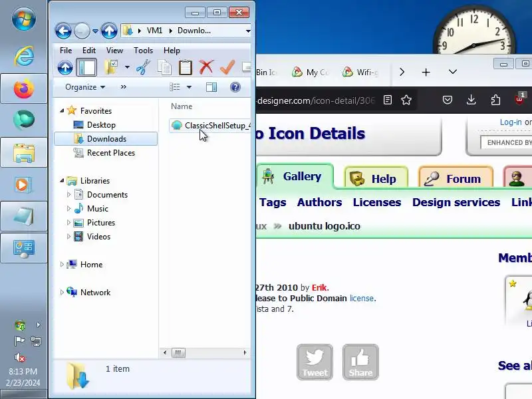Expand the Pictures library node

point(68,222)
